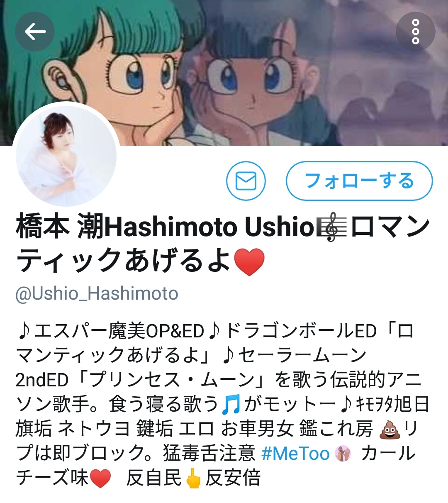The width and height of the screenshot is (448, 503).
Task: Select the 反安倍 text in bio
Action: click(x=233, y=479)
